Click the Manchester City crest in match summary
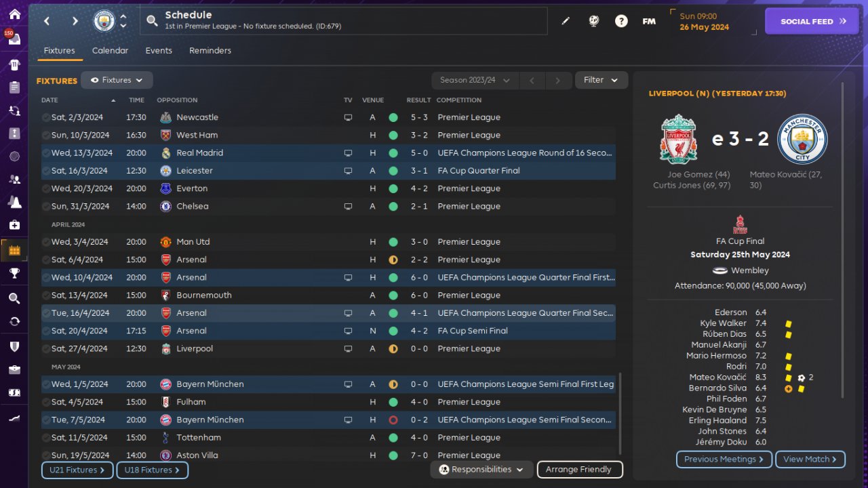The width and height of the screenshot is (868, 488). pyautogui.click(x=803, y=139)
